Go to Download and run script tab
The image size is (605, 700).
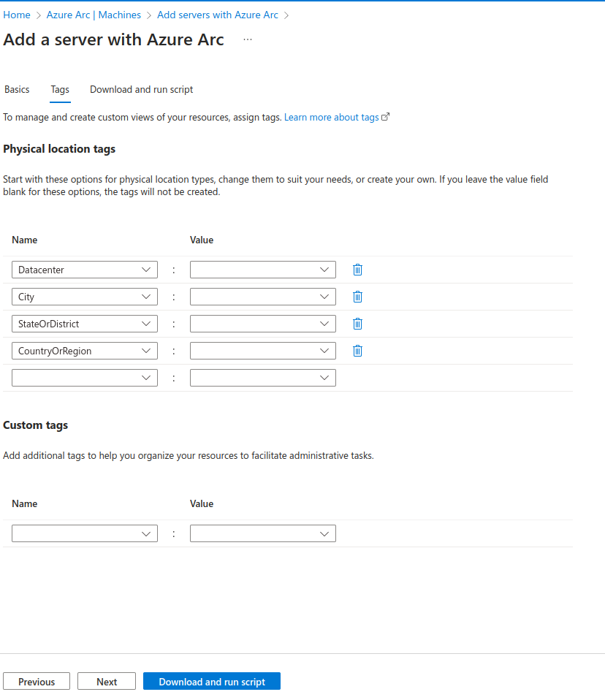[x=142, y=89]
